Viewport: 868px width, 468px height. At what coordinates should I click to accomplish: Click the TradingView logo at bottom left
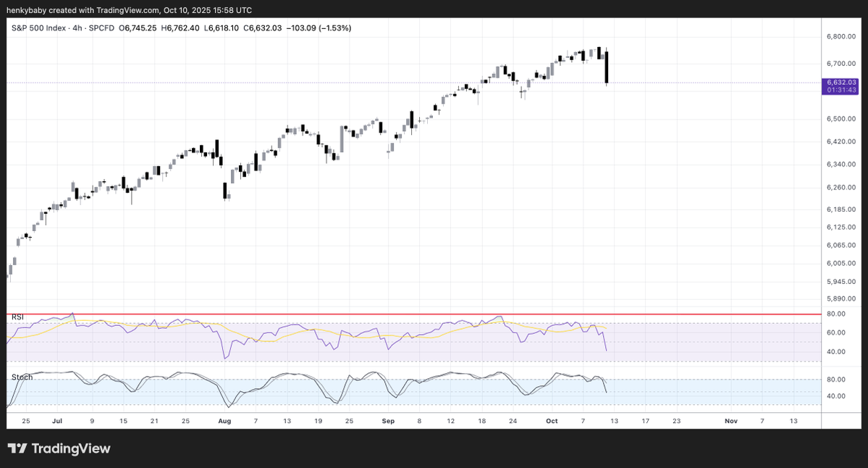(59, 448)
